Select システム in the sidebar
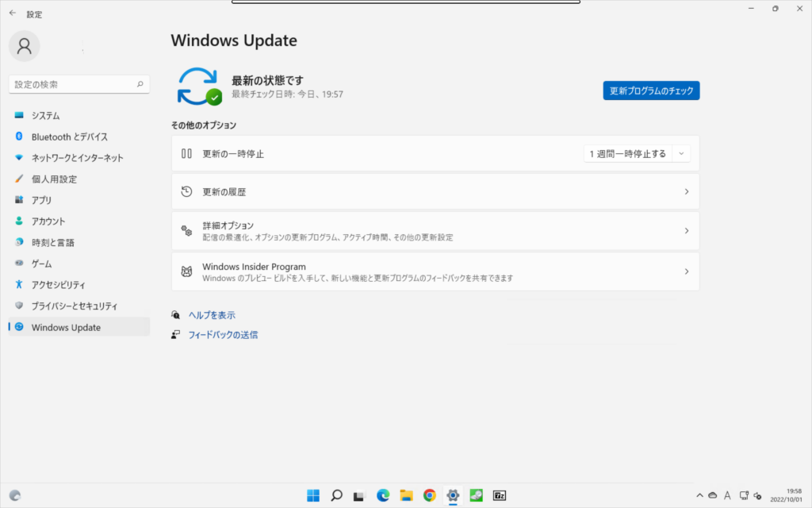This screenshot has height=508, width=812. (45, 116)
